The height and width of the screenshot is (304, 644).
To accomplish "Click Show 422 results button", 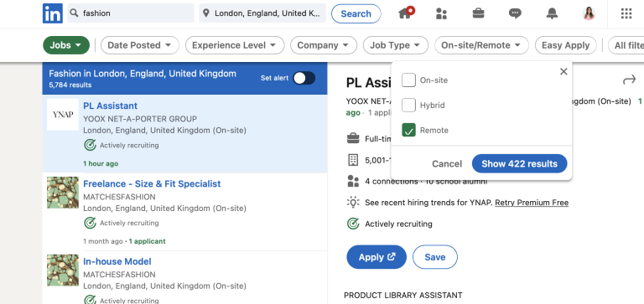I will click(520, 163).
